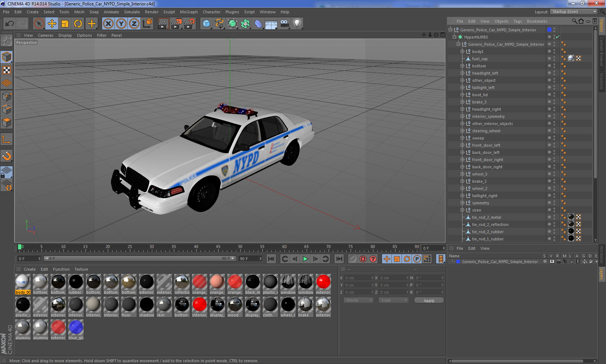
Task: Open material manager Function menu
Action: point(61,269)
